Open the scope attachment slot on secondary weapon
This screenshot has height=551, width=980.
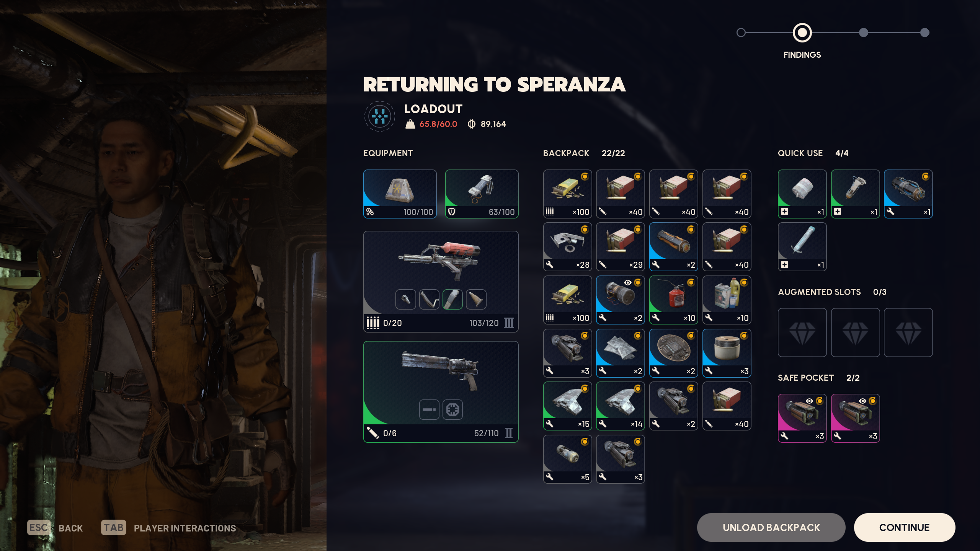pos(452,409)
